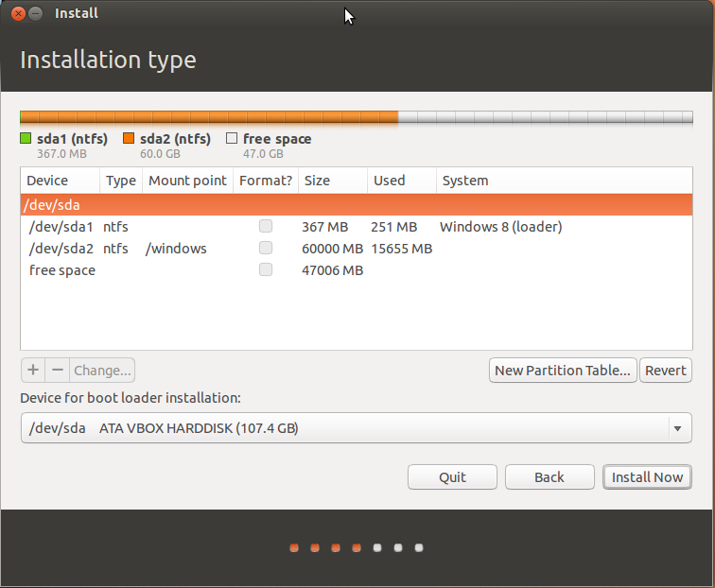
Task: Click the Format? column header
Action: (266, 181)
